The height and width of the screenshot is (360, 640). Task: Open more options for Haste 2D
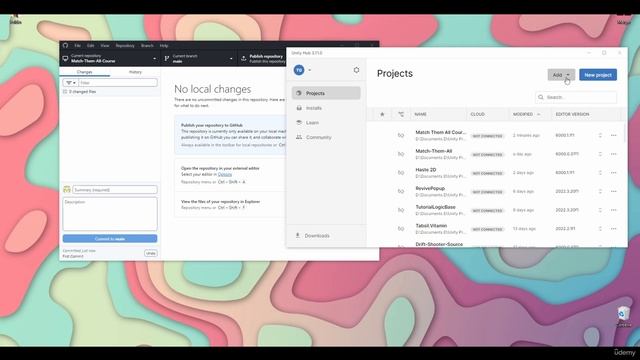tap(613, 173)
